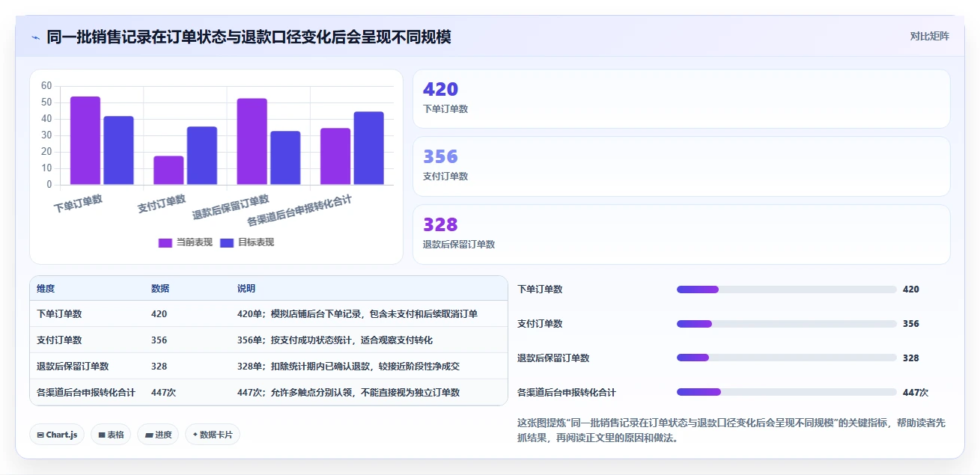Select the 支付订单数 table row label

[x=59, y=340]
